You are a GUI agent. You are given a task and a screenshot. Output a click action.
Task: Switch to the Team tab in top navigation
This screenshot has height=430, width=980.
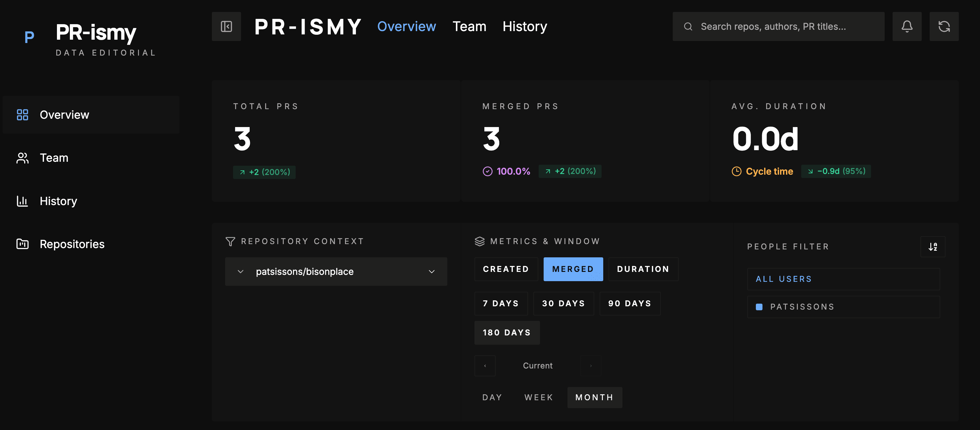469,26
